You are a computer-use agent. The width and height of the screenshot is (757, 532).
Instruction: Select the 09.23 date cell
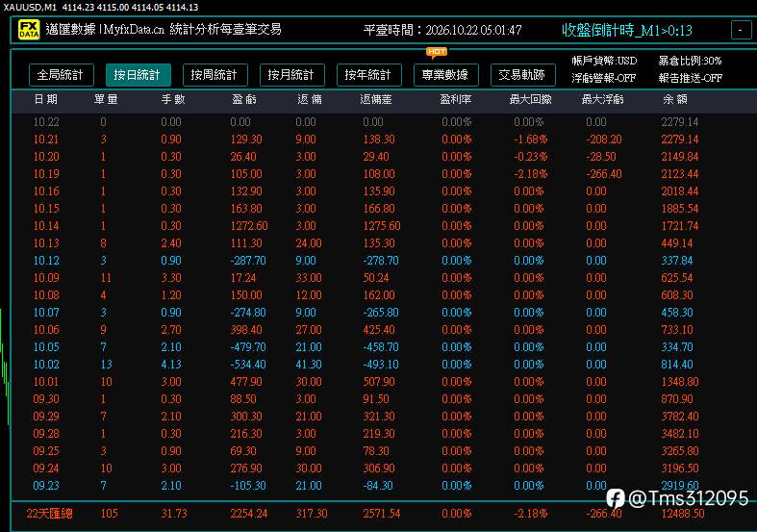click(x=46, y=486)
